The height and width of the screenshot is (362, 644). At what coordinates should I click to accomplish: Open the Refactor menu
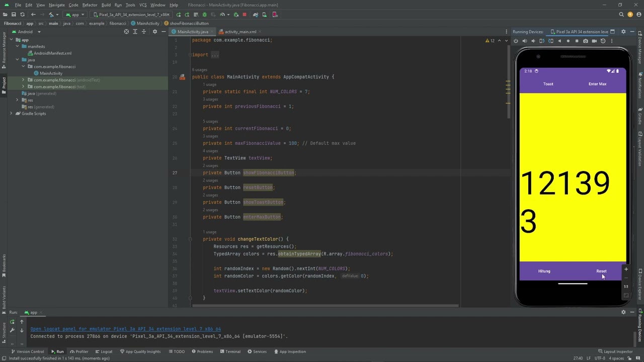(x=90, y=5)
